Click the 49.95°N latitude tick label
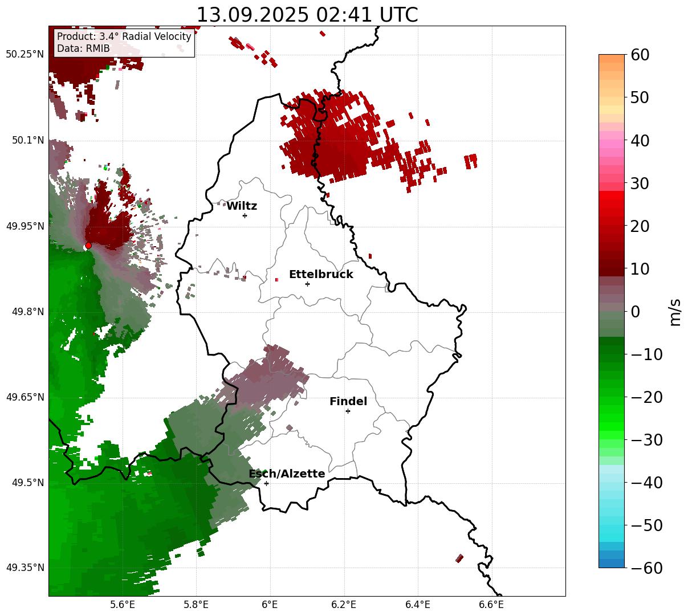 tap(25, 226)
